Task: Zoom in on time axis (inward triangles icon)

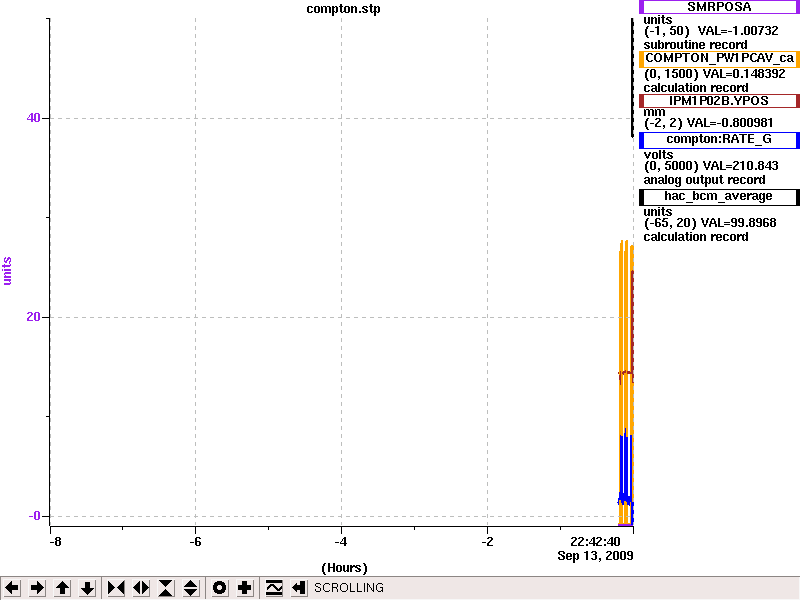Action: (x=116, y=588)
